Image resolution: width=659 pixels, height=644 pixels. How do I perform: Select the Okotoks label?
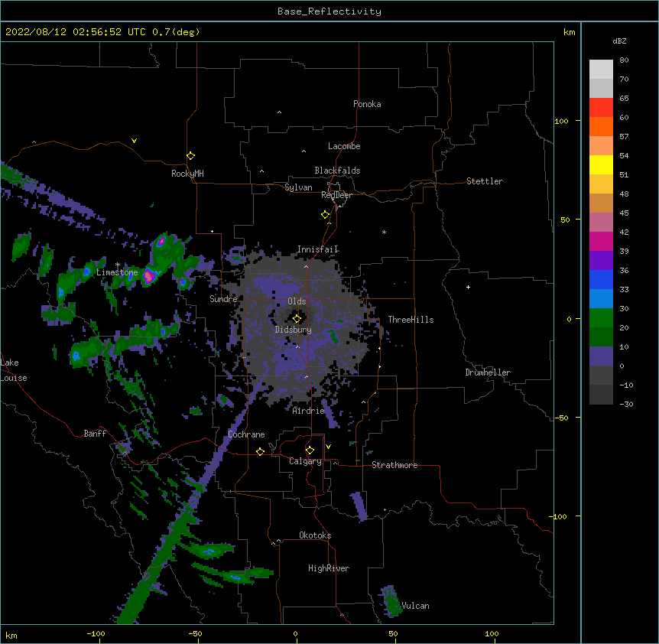pos(315,535)
